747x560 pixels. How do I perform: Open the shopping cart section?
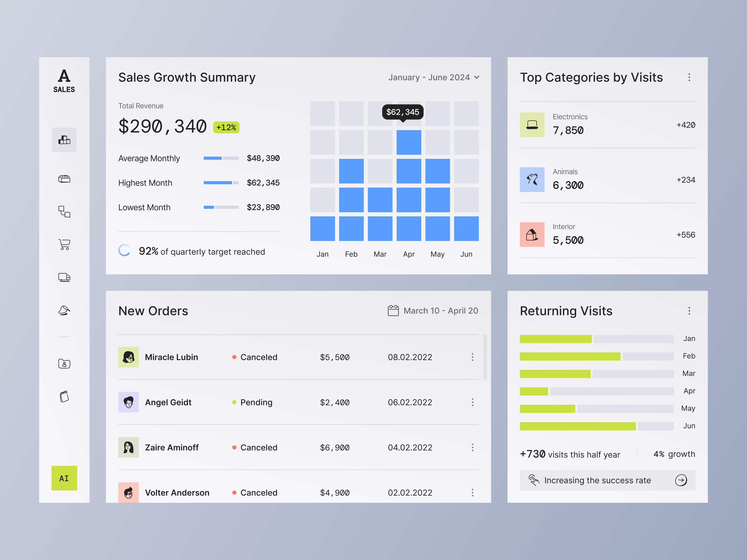point(64,244)
